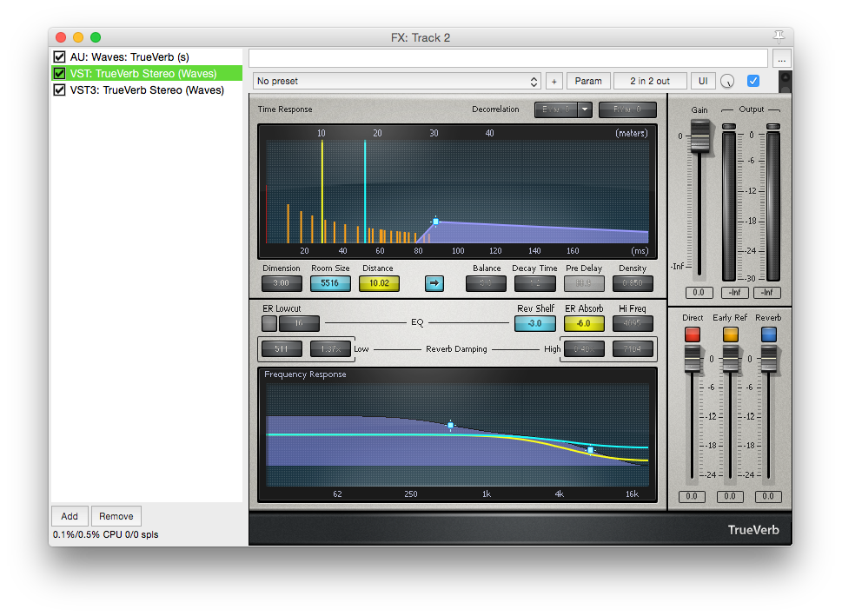Click the Gain fader handle
The image size is (842, 616).
coord(699,136)
